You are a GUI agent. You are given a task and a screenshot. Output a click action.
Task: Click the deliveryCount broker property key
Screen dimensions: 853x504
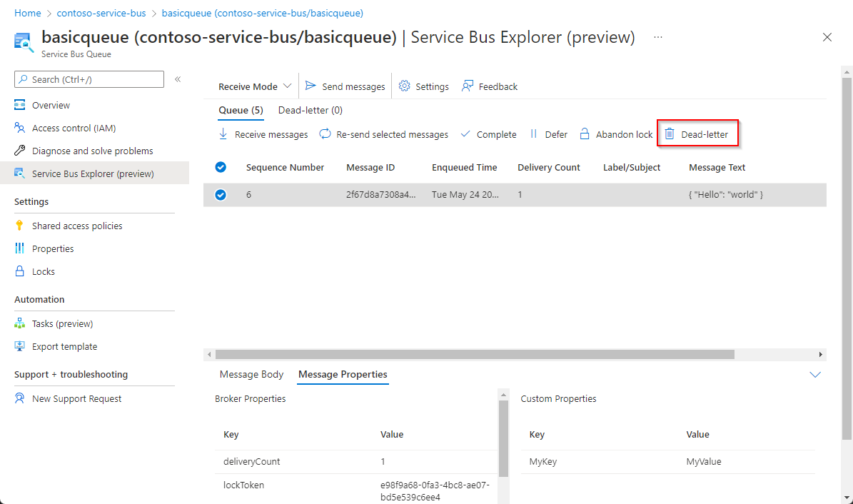[x=251, y=462]
